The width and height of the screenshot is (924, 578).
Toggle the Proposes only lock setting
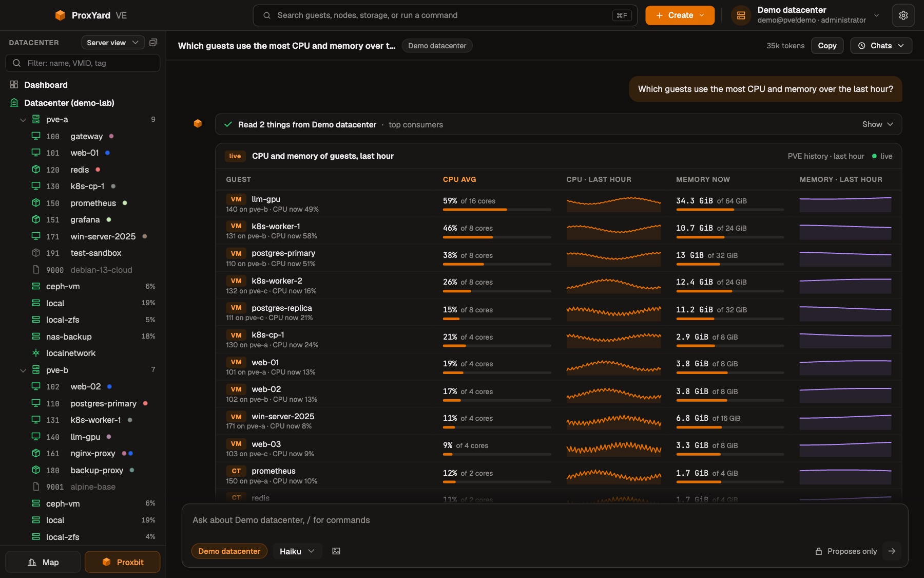coord(846,551)
